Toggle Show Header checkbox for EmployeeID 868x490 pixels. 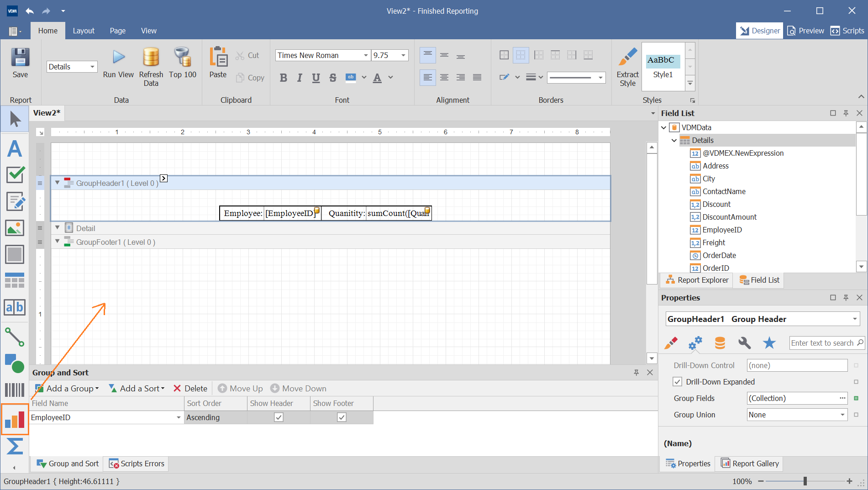point(279,417)
